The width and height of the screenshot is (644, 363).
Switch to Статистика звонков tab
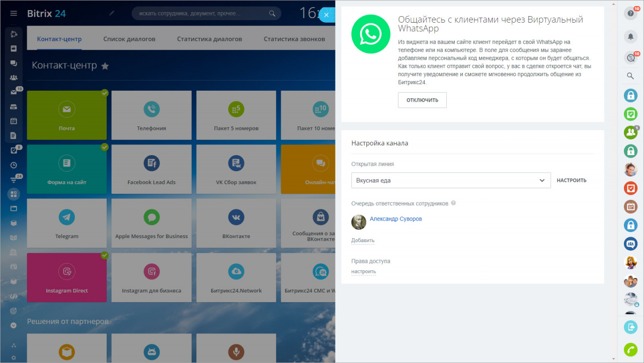tap(294, 39)
